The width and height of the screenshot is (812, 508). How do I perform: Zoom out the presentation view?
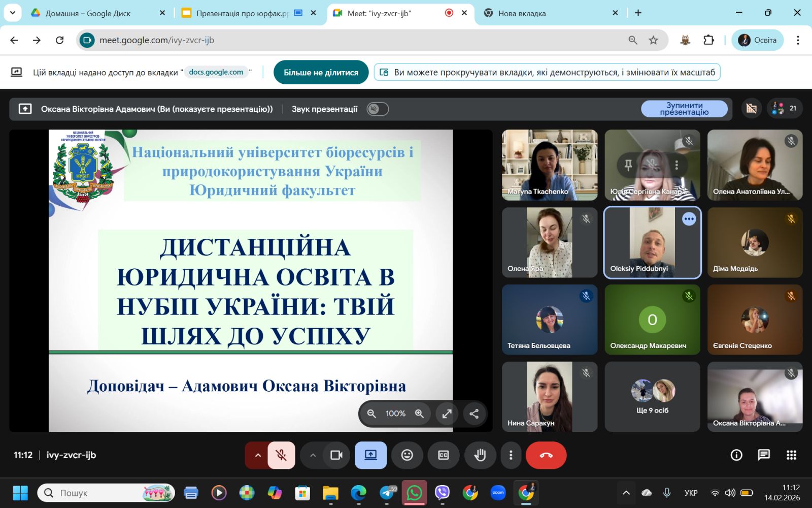click(x=371, y=414)
